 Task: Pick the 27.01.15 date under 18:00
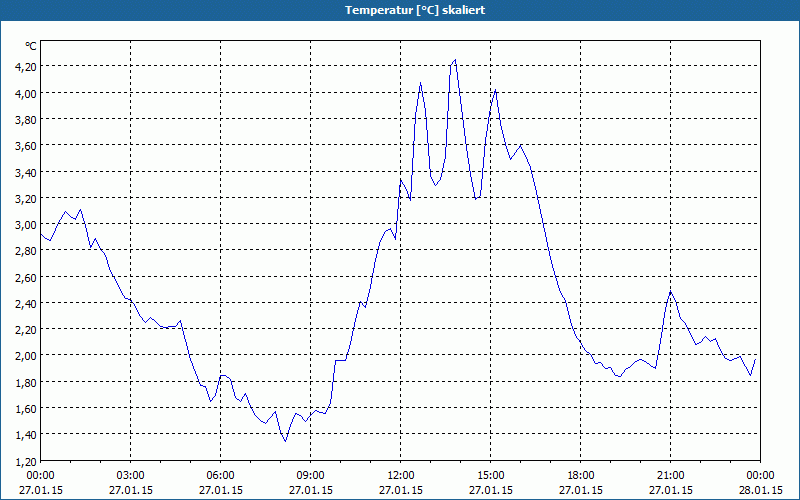click(x=581, y=490)
